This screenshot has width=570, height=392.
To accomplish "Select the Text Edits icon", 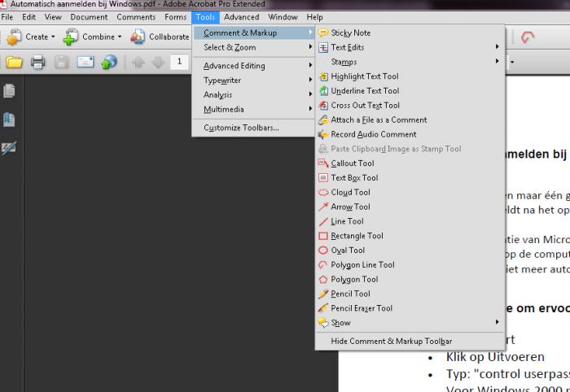I will click(x=323, y=47).
